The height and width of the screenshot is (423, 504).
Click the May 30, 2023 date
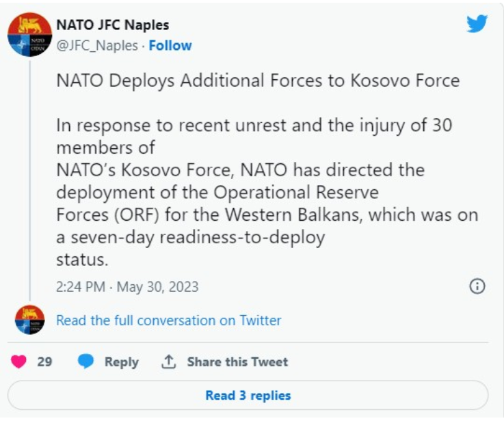157,286
